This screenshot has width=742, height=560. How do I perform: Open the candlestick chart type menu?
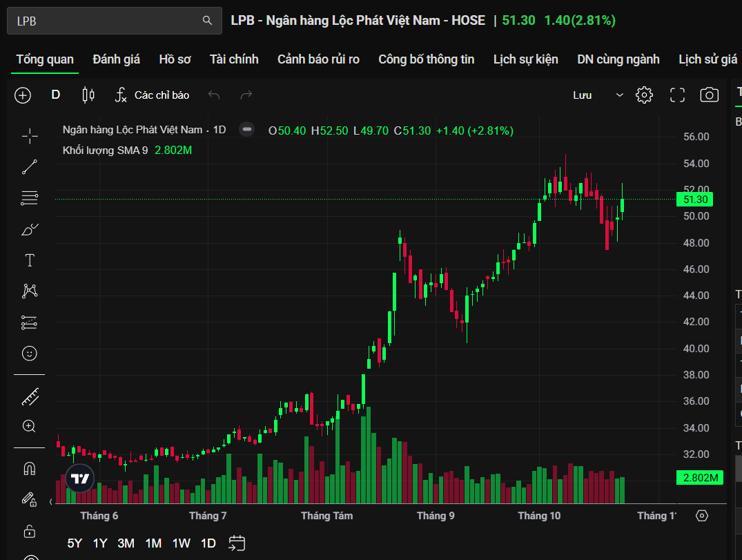coord(88,95)
